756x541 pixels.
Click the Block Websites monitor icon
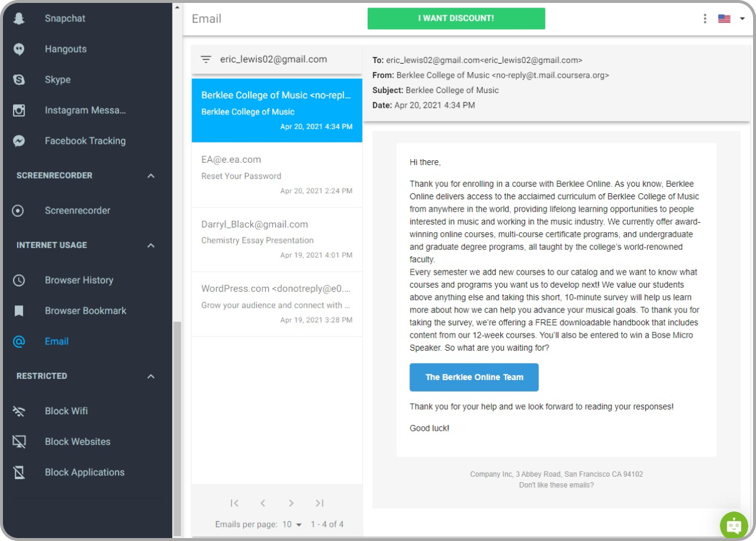pos(19,441)
